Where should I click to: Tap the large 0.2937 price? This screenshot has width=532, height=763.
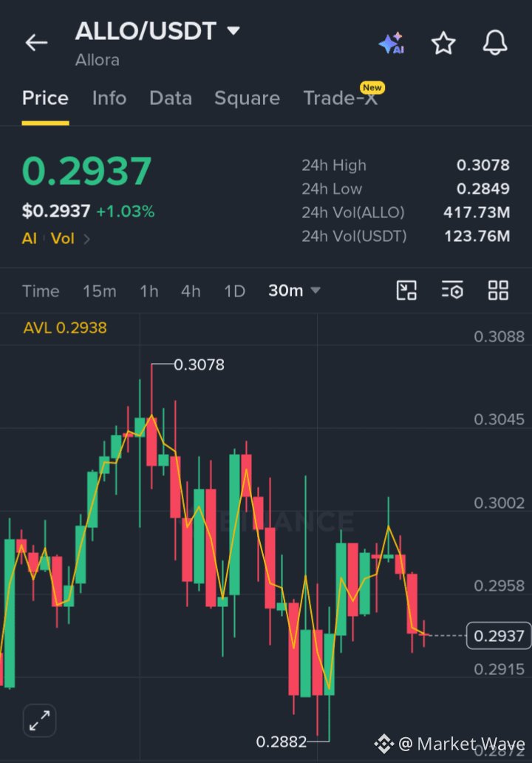87,172
